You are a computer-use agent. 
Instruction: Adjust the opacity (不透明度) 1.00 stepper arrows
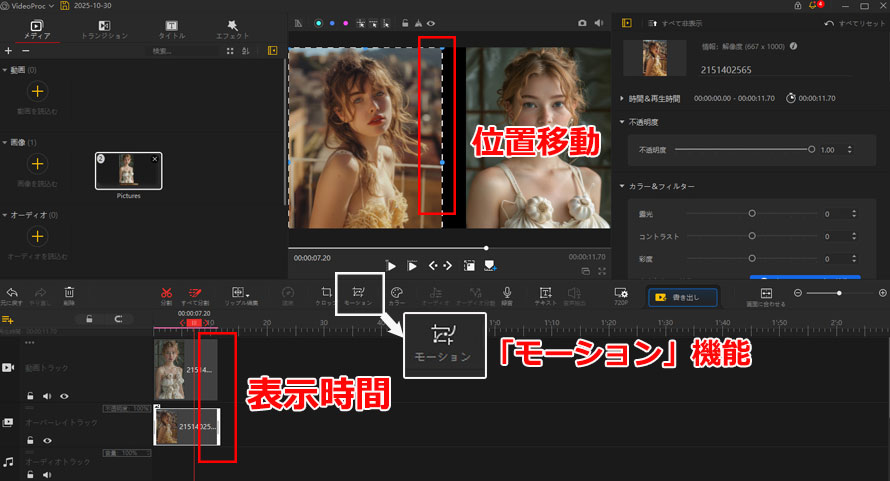point(850,149)
